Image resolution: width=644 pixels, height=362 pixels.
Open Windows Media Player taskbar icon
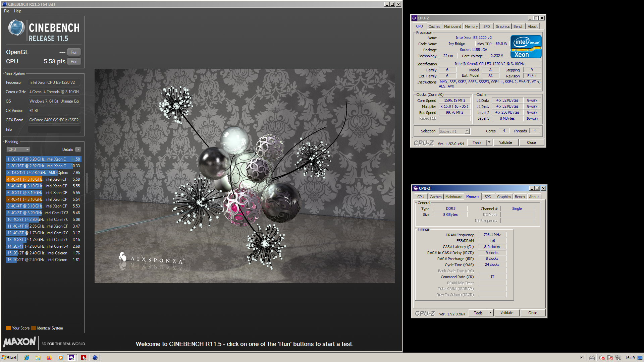coord(61,358)
